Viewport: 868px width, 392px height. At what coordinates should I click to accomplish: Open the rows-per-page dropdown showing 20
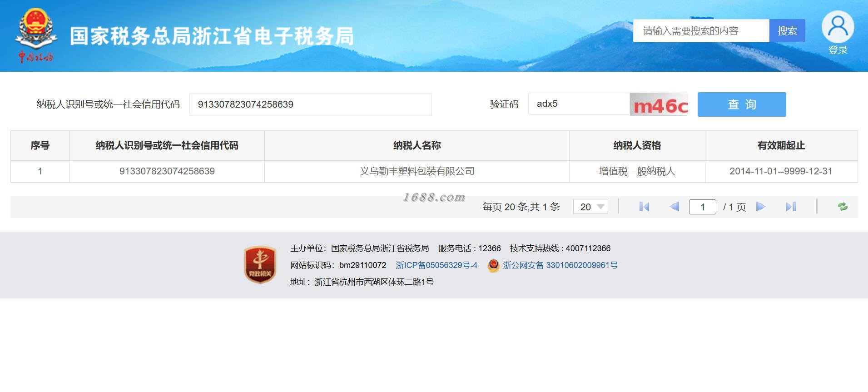[590, 207]
